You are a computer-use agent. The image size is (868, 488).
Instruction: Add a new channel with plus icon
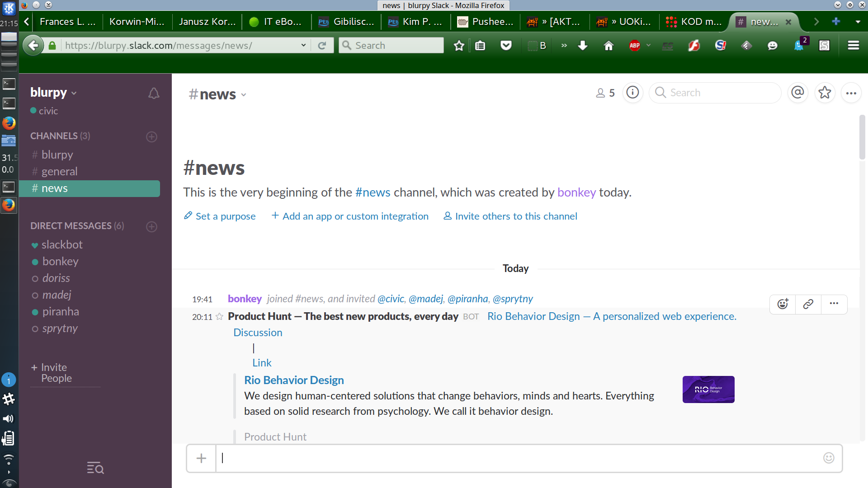click(x=152, y=136)
